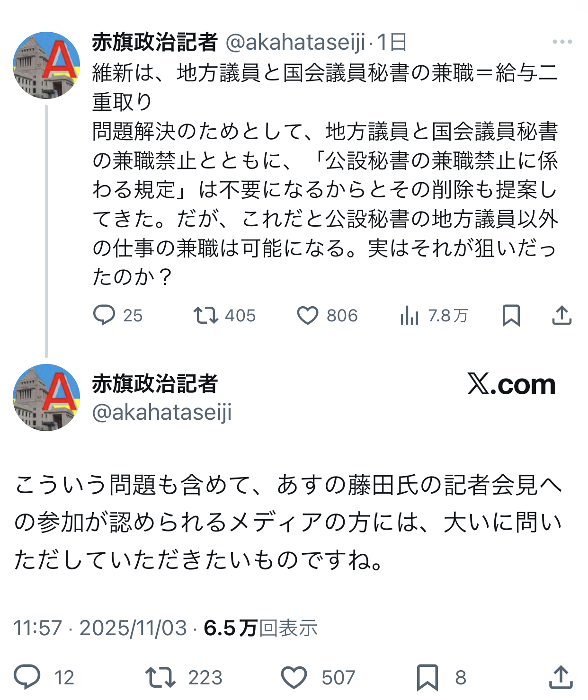Viewport: 588px width, 700px height.
Task: Open the 6.5万 回表示 view count
Action: pyautogui.click(x=260, y=628)
